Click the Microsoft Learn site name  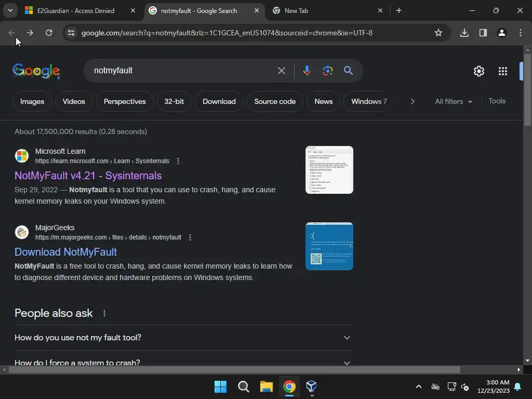(60, 151)
